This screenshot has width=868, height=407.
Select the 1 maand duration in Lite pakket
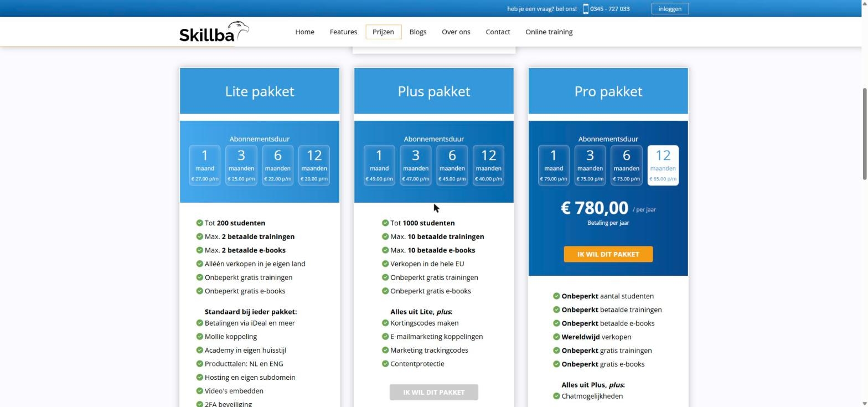tap(205, 166)
